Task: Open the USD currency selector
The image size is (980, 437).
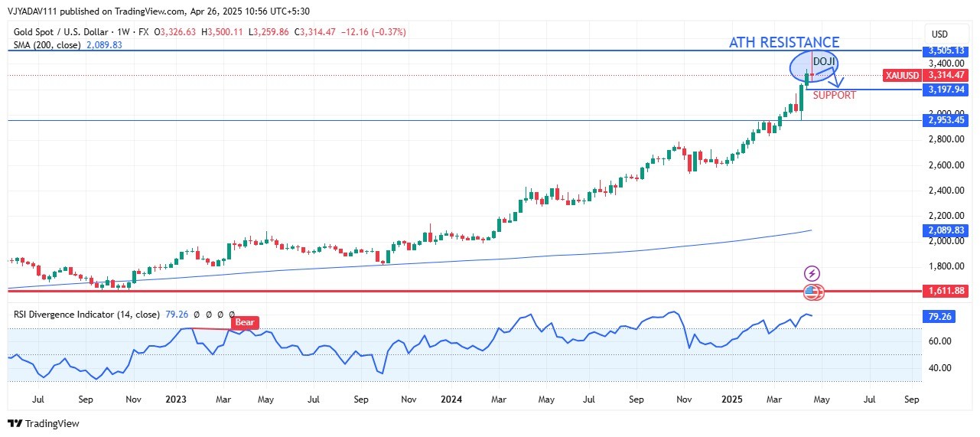Action: coord(938,34)
